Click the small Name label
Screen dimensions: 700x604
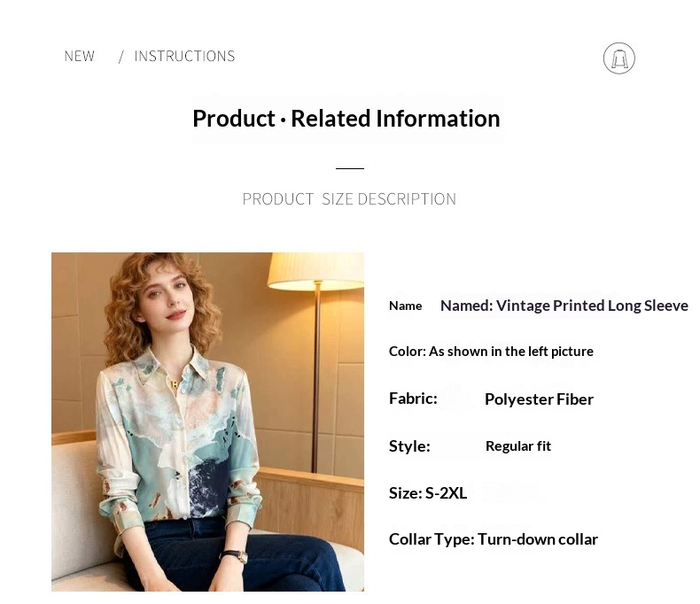click(x=405, y=306)
